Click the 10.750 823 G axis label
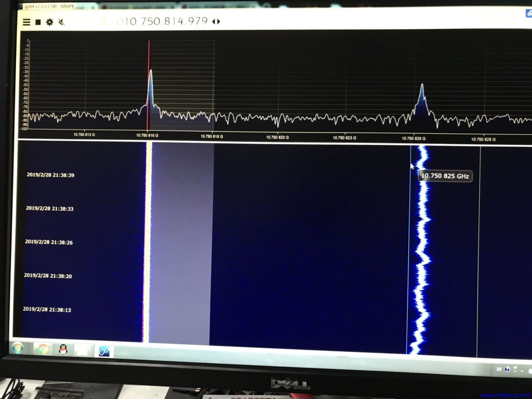The image size is (532, 399). pos(344,138)
